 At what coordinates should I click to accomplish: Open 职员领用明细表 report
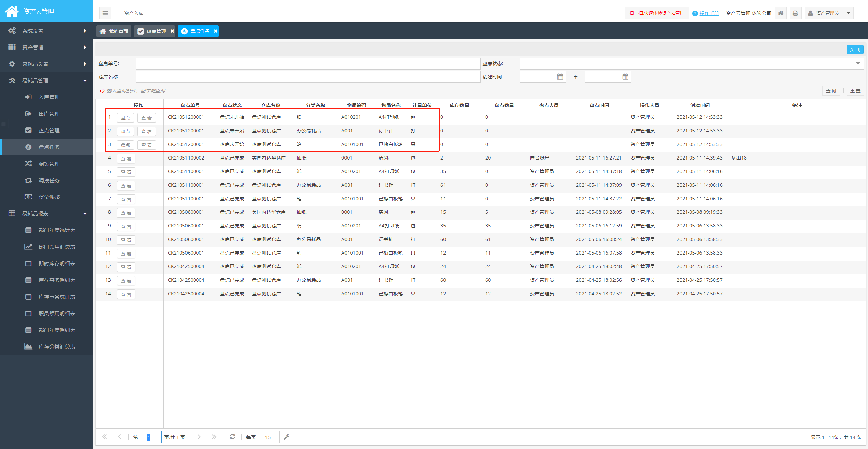click(46, 313)
